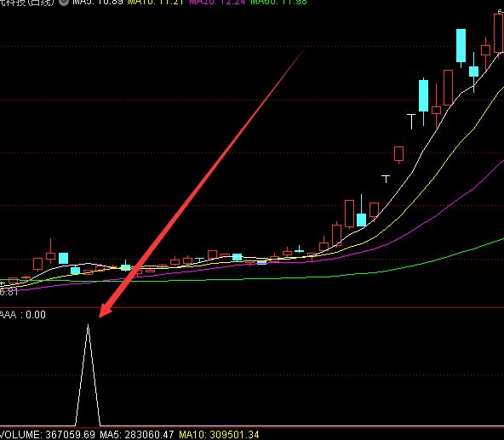The width and height of the screenshot is (504, 440).
Task: Select the yellow MA10 header label
Action: (156, 2)
